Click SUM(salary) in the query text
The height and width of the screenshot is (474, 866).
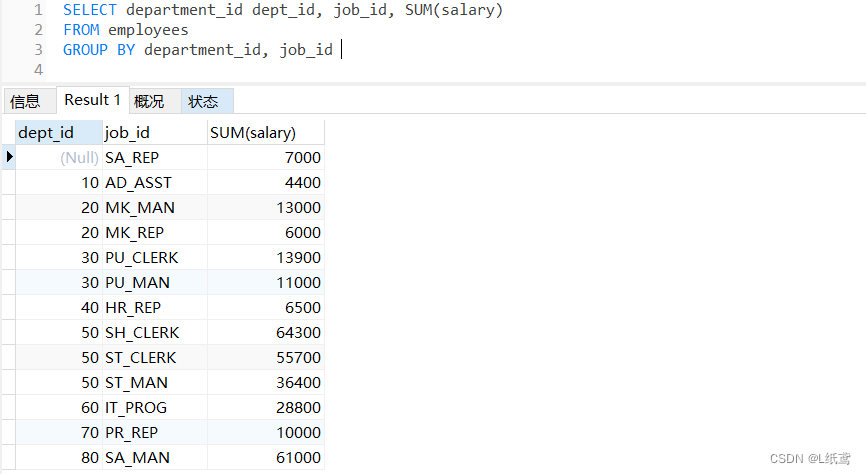[x=454, y=10]
